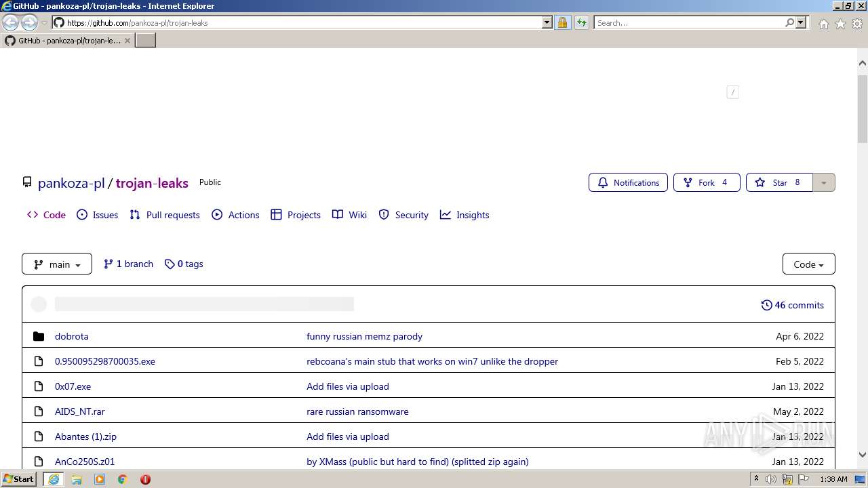This screenshot has width=868, height=488.
Task: Open the 46 commits history link
Action: pyautogui.click(x=793, y=305)
